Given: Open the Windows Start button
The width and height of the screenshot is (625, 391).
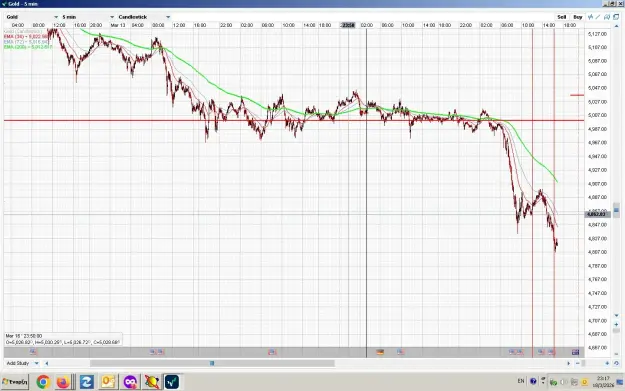Looking at the screenshot, I should click(x=15, y=382).
